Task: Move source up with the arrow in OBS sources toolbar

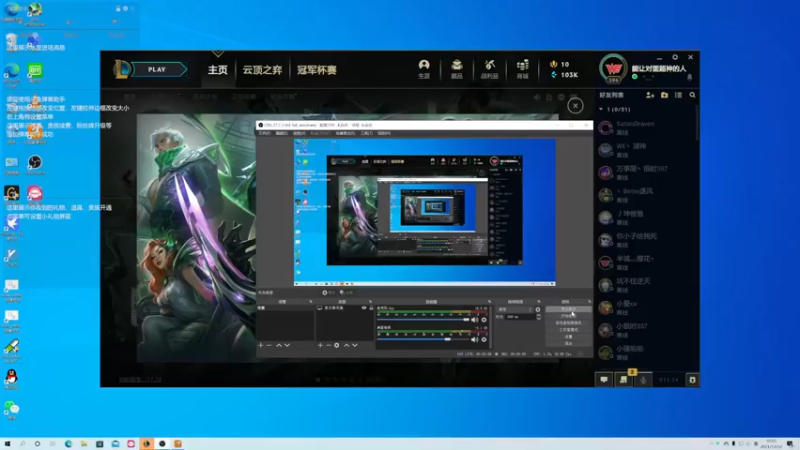Action: 346,345
